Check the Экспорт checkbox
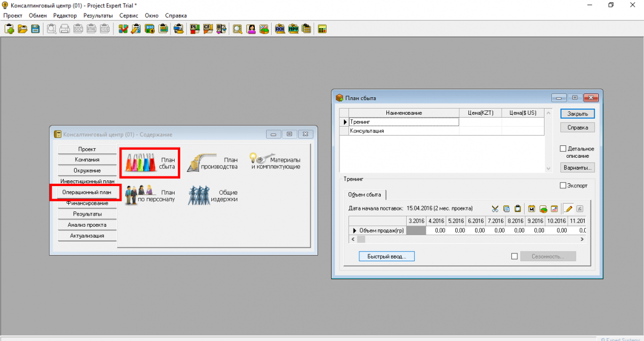 coord(563,185)
